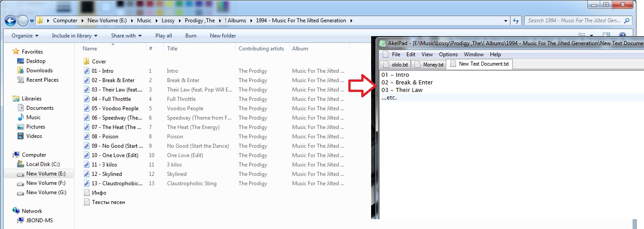Expand the arrow after Lossy in breadcrumb
This screenshot has width=644, height=229.
tap(180, 21)
